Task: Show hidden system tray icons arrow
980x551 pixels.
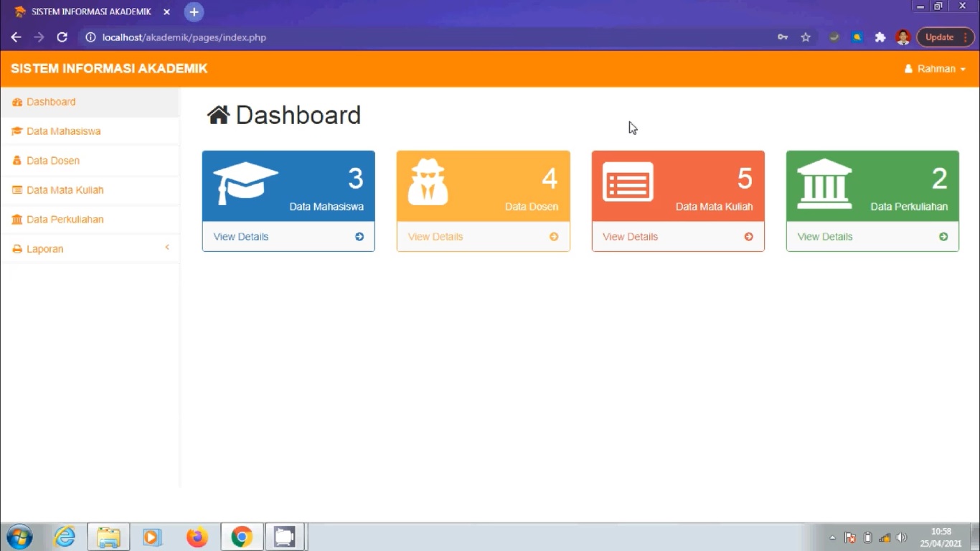Action: point(832,537)
